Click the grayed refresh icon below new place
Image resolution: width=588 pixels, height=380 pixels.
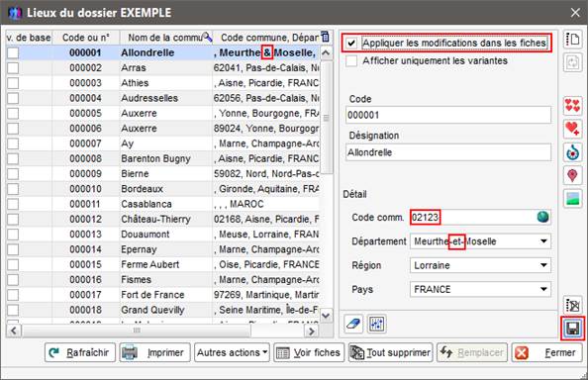pyautogui.click(x=572, y=62)
